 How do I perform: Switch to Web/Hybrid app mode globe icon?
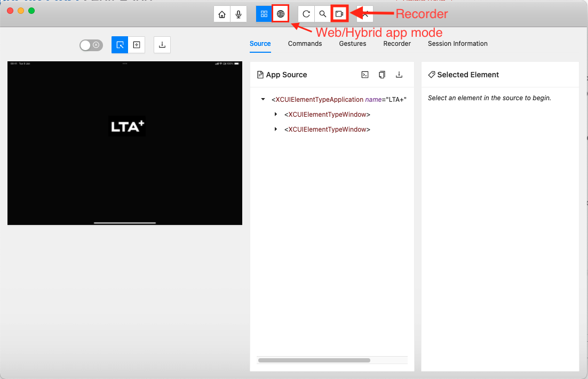pos(281,14)
